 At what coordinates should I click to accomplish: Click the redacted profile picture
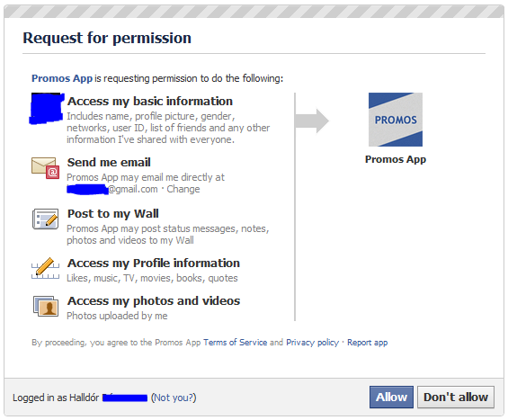(x=47, y=108)
